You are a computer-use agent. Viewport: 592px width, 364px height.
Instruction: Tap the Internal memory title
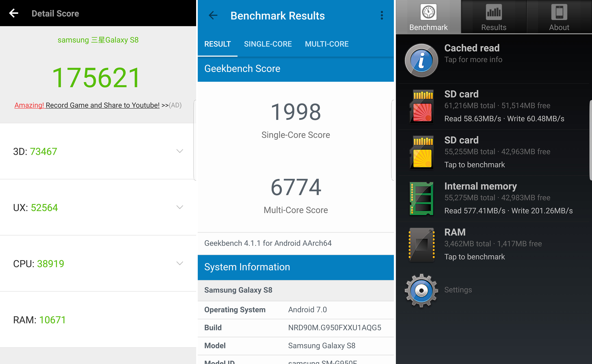pos(480,186)
